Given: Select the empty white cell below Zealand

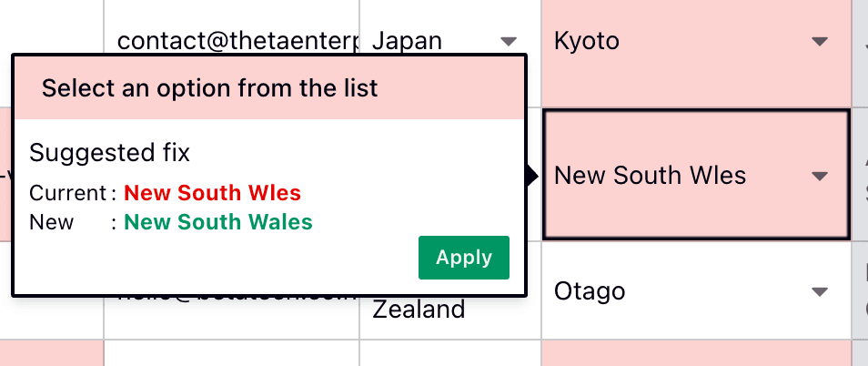Looking at the screenshot, I should coord(450,353).
